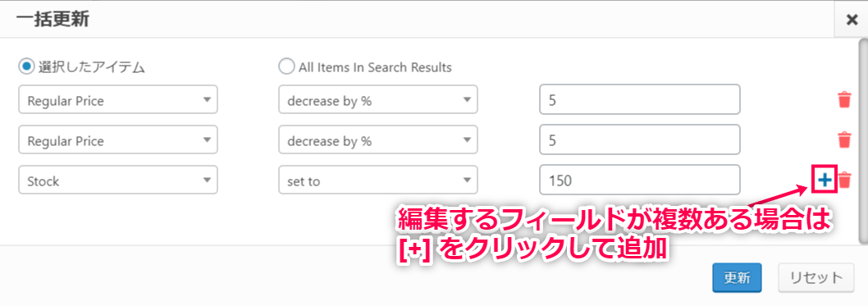Expand the second decrease by % dropdown
Image resolution: width=868 pixels, height=306 pixels.
click(x=378, y=140)
